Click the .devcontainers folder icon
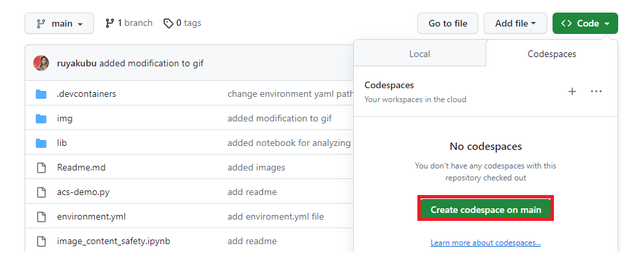 (x=41, y=94)
